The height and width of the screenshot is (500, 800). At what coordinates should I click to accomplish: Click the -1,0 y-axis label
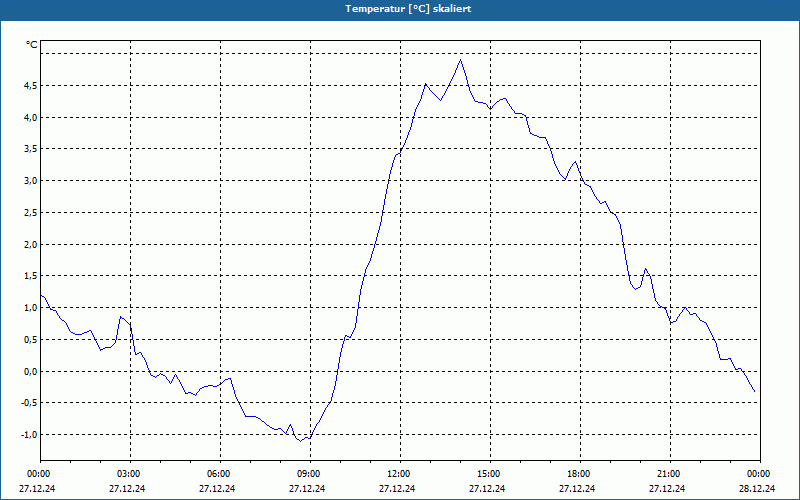29,435
